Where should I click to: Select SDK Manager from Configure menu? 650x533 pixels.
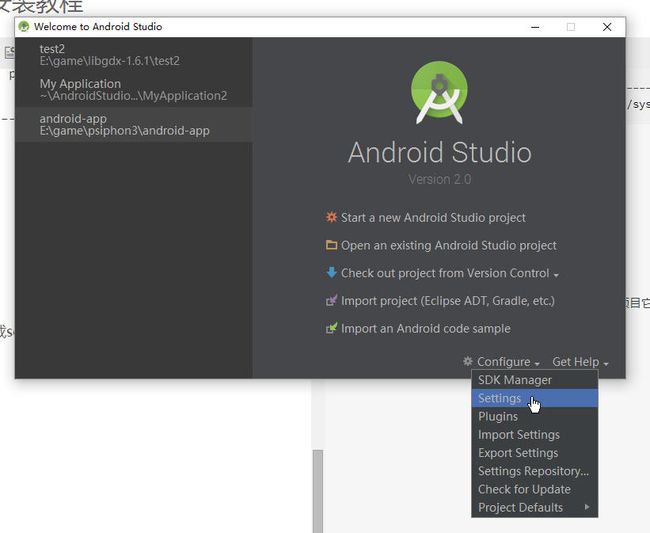click(534, 380)
